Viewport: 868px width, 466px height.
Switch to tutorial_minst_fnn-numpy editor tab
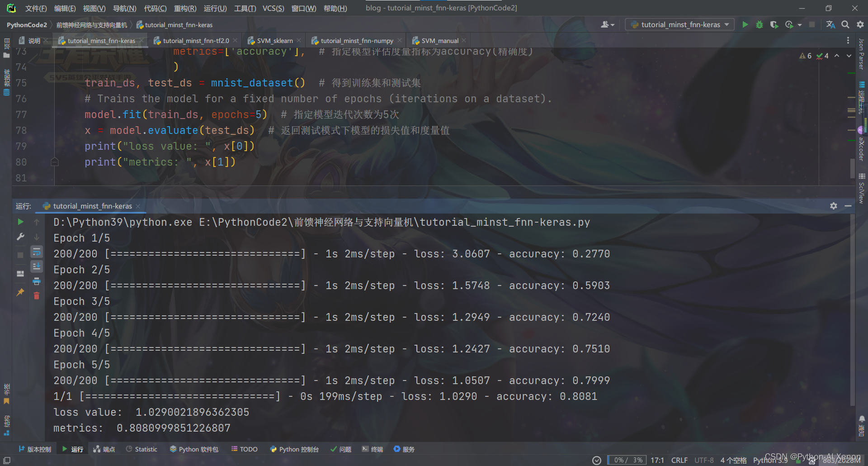point(357,41)
